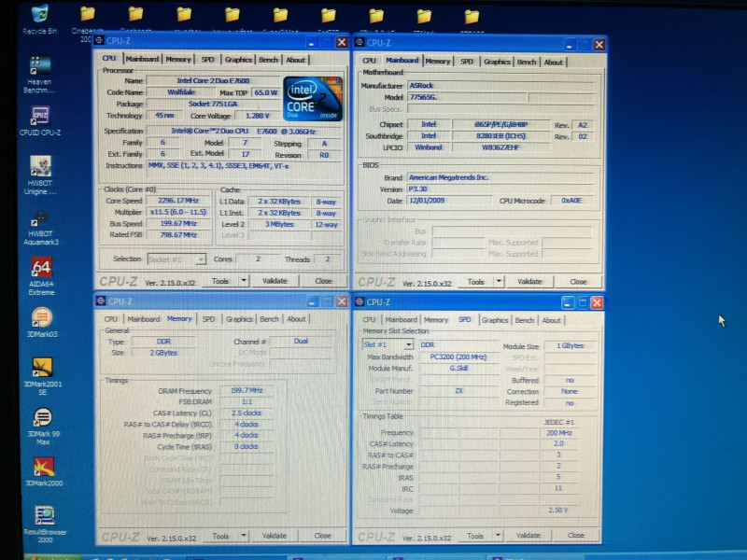
Task: Click CPU-Z title icon in Mainboard window
Action: tap(359, 42)
